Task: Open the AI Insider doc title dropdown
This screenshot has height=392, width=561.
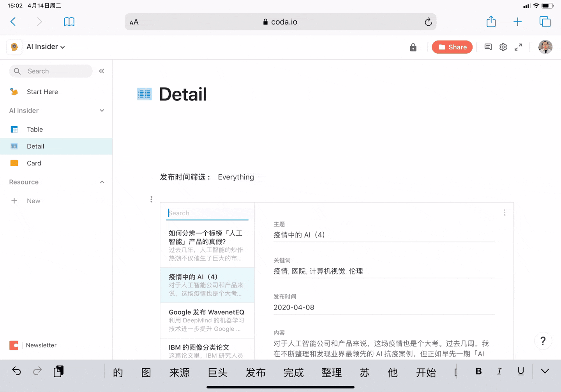Action: click(x=46, y=47)
